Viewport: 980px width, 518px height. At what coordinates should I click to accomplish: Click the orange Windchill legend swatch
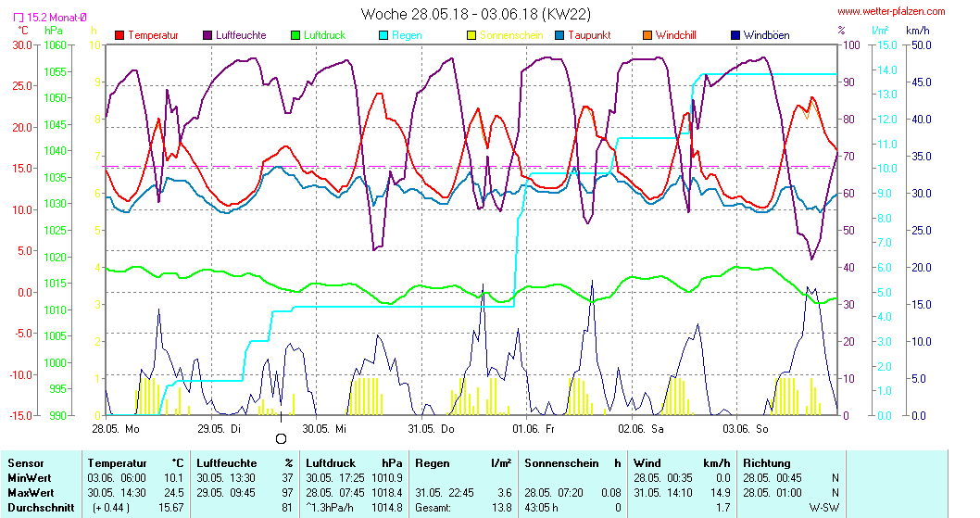pyautogui.click(x=647, y=35)
